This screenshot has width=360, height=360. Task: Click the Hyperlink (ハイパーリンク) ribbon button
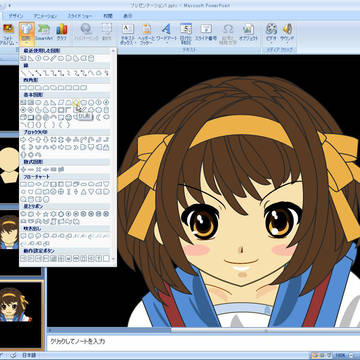point(86,33)
